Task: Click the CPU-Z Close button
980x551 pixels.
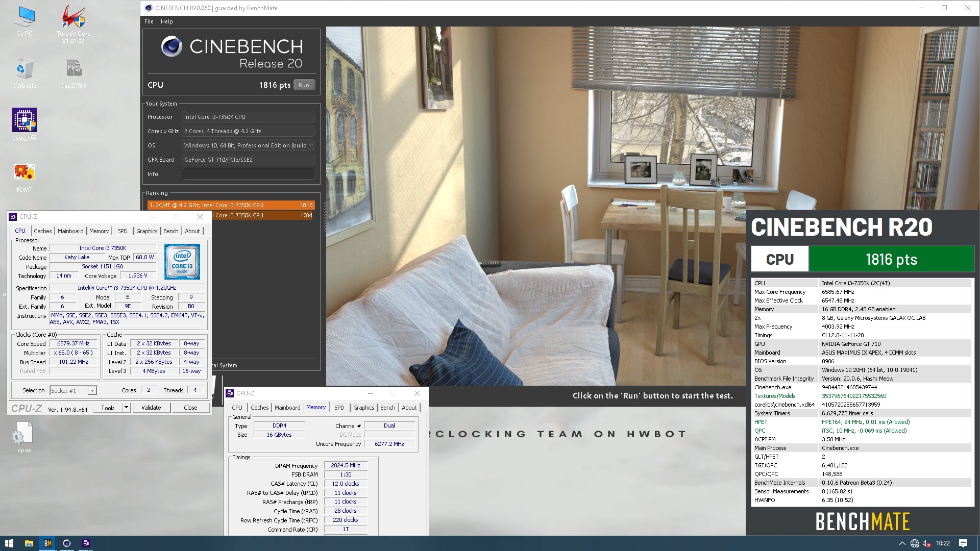Action: click(190, 408)
